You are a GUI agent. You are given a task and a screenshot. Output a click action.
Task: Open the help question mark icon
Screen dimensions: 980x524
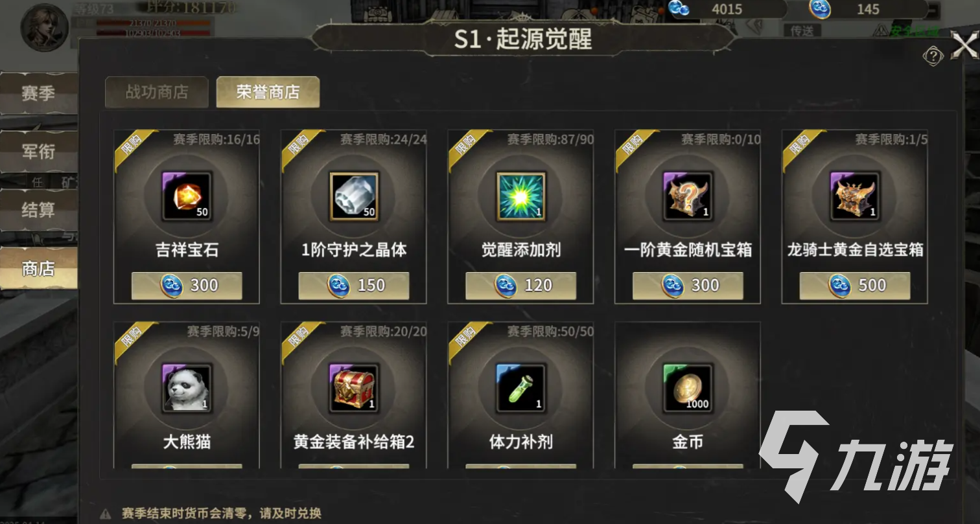[933, 56]
